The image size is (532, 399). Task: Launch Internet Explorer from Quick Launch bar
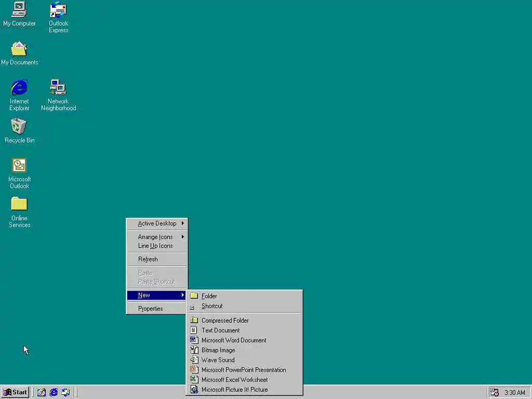[x=54, y=392]
